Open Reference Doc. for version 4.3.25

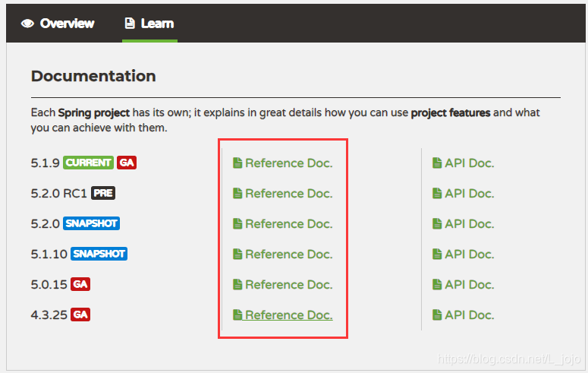(283, 315)
